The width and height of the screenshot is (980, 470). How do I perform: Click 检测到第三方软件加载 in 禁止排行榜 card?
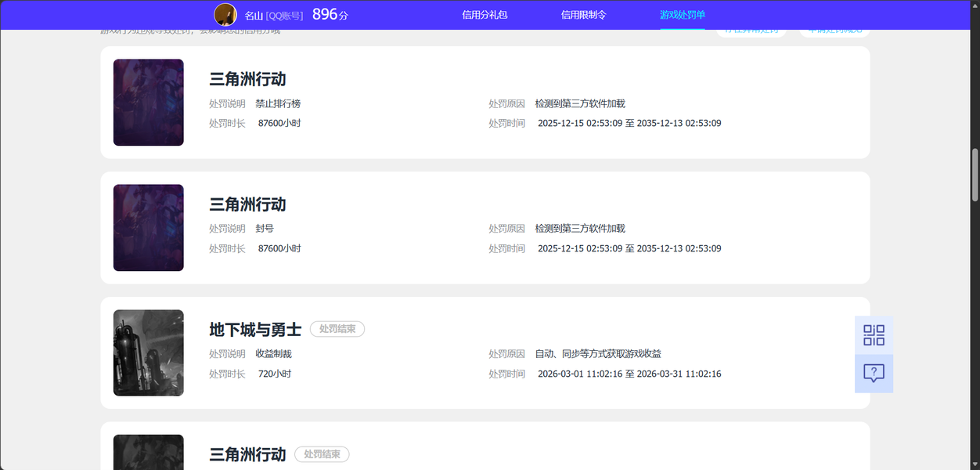pos(580,103)
